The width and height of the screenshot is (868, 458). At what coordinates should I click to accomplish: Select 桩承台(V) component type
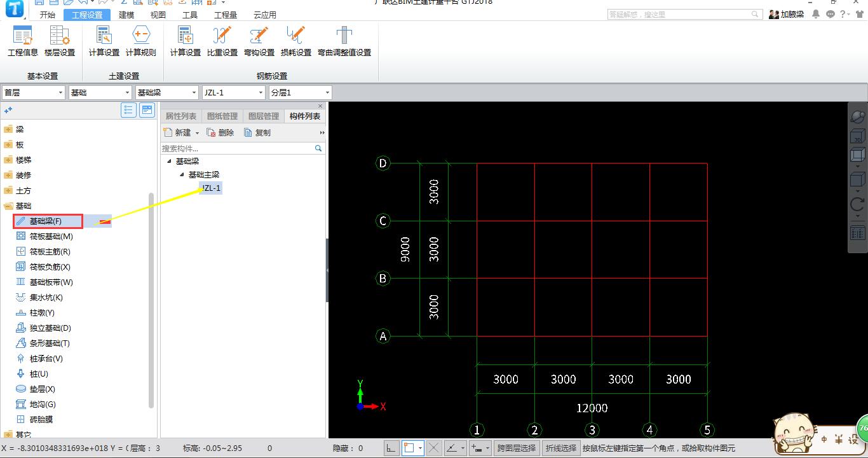pyautogui.click(x=39, y=358)
